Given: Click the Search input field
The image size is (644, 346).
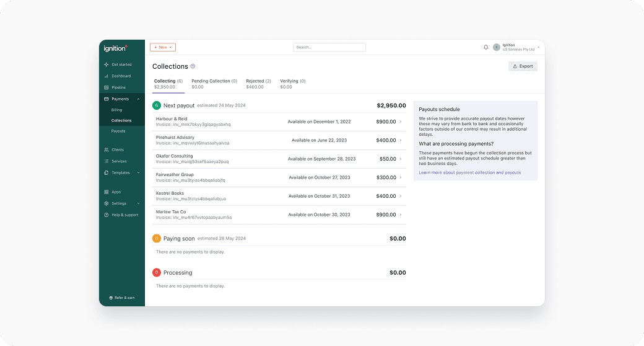Looking at the screenshot, I should click(329, 47).
